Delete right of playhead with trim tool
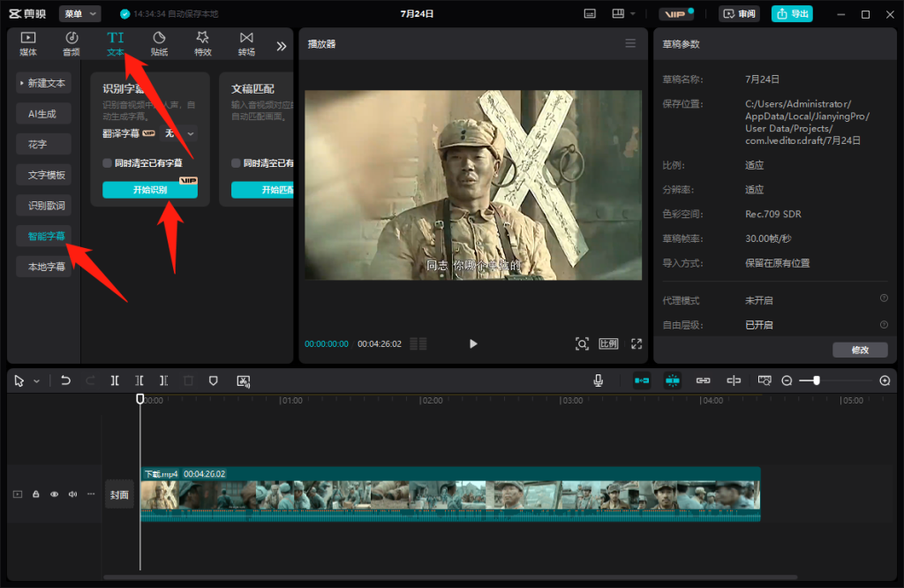 (x=163, y=381)
